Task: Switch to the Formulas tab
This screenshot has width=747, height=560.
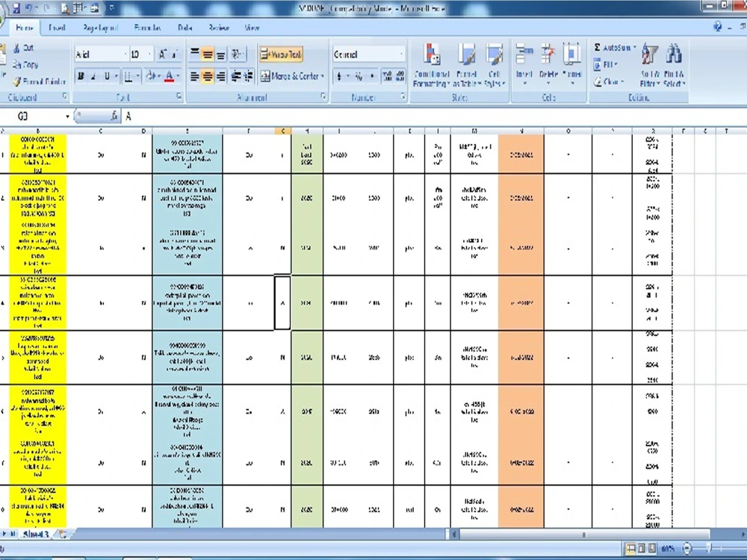Action: click(x=148, y=28)
